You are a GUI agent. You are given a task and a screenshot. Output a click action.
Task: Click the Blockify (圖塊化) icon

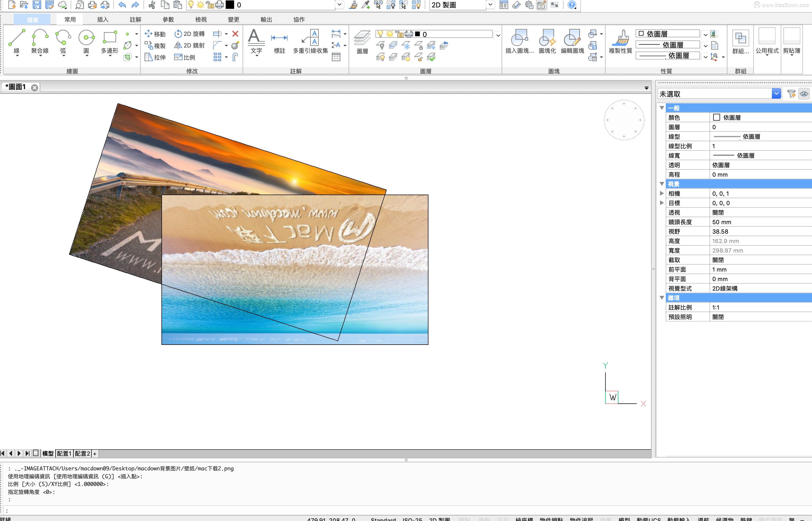tap(547, 42)
